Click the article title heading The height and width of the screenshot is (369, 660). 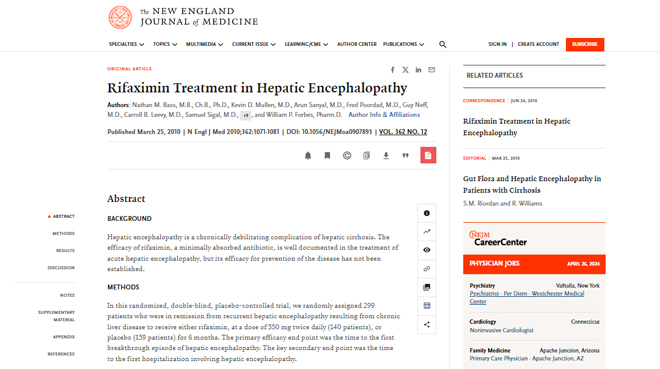point(257,88)
